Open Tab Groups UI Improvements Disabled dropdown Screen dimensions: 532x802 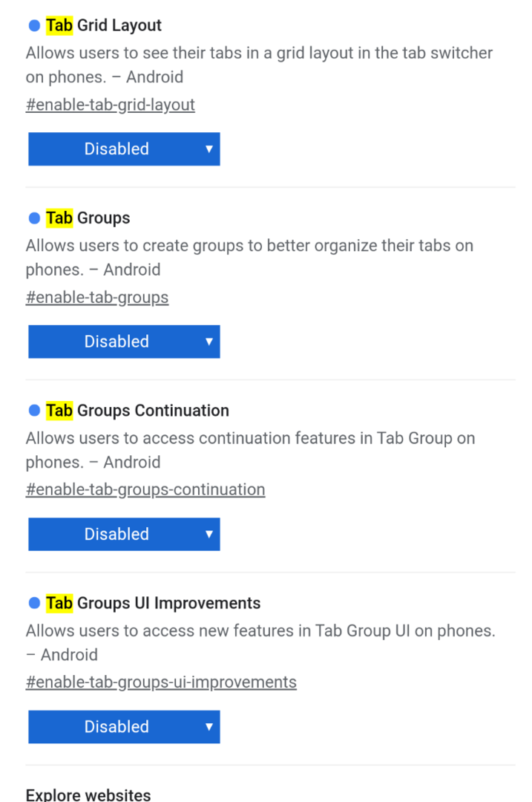click(x=124, y=727)
